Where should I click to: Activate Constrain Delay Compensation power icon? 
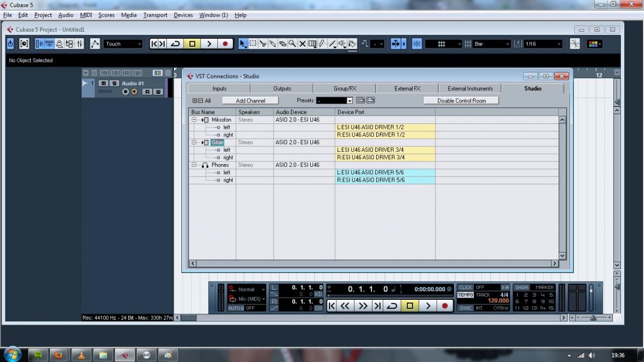(11, 44)
